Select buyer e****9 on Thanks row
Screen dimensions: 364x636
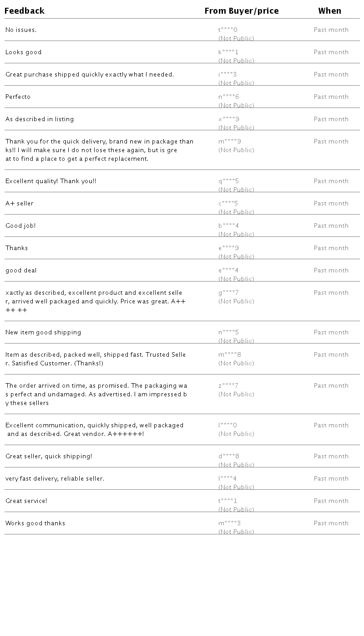(229, 248)
